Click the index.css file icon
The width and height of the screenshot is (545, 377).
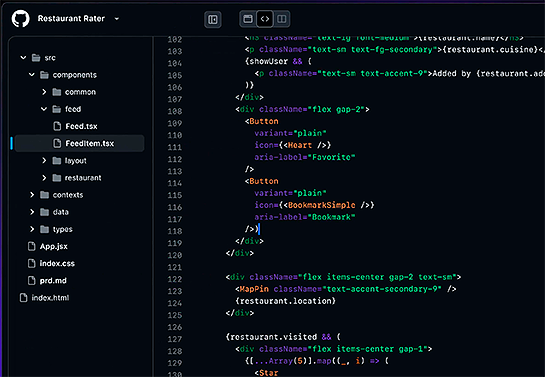pyautogui.click(x=32, y=263)
